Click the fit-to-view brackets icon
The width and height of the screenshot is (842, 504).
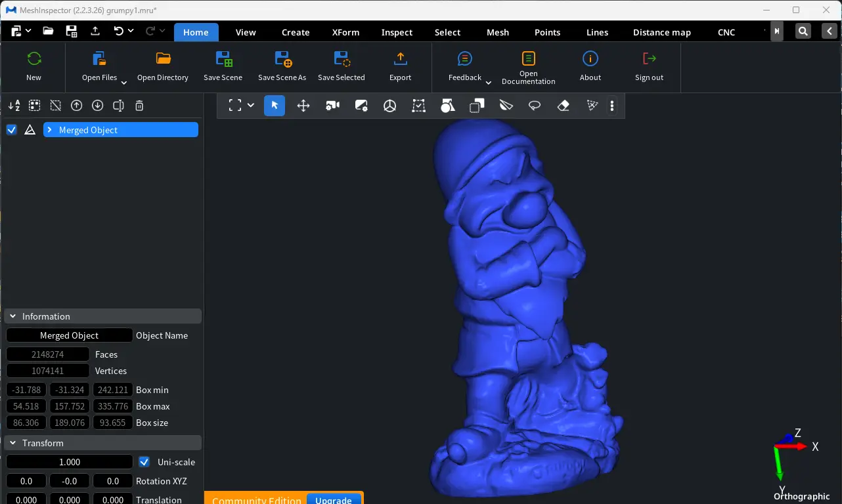[x=234, y=106]
